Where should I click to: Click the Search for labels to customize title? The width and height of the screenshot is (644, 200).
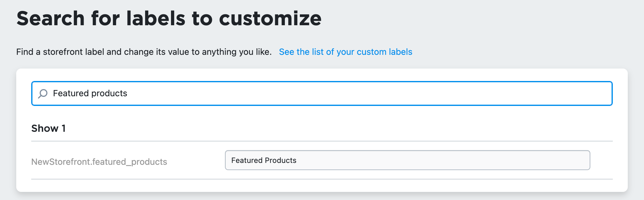pyautogui.click(x=169, y=18)
